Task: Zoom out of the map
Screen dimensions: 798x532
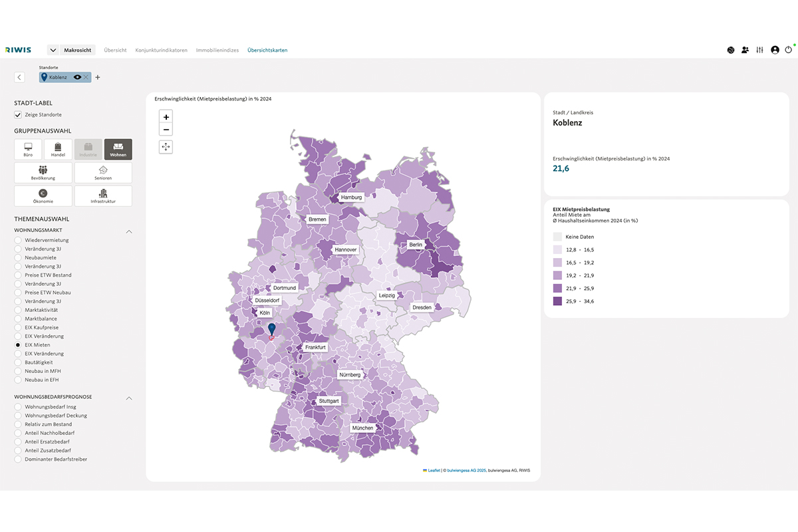Action: click(x=166, y=130)
